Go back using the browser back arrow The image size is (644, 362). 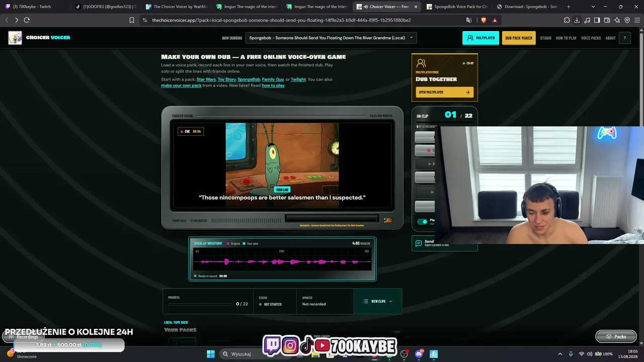pyautogui.click(x=7, y=20)
